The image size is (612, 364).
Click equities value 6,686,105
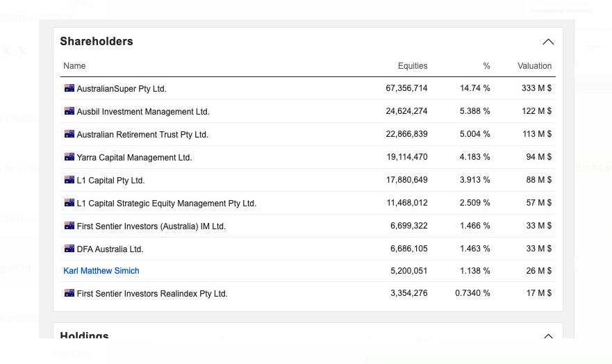(x=408, y=249)
